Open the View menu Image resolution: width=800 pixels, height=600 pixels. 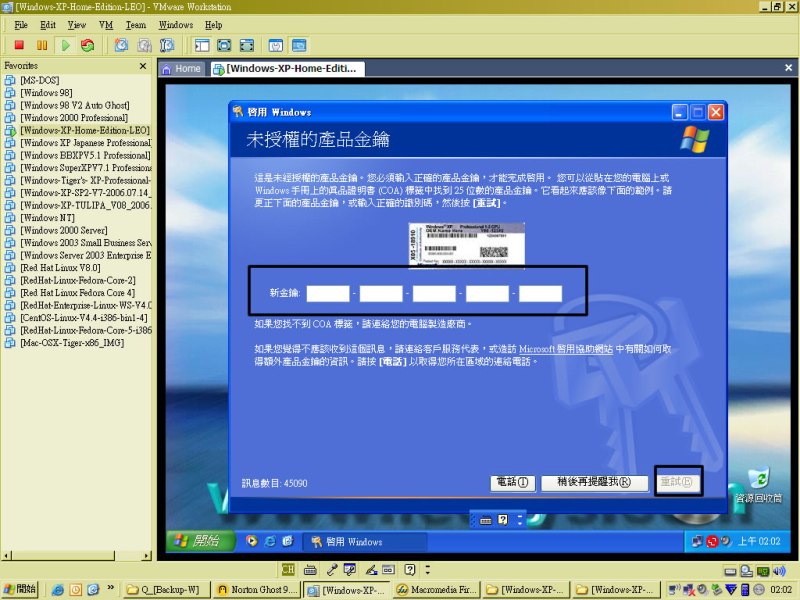[77, 25]
